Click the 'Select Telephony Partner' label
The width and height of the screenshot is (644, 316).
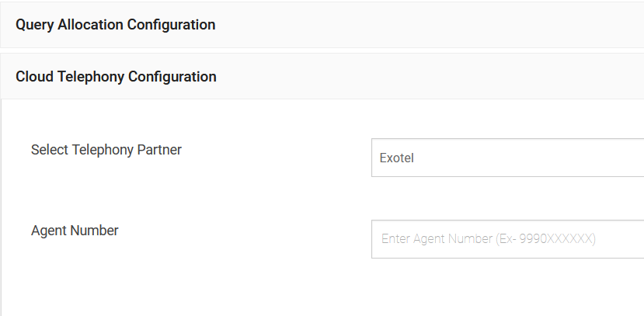[106, 150]
